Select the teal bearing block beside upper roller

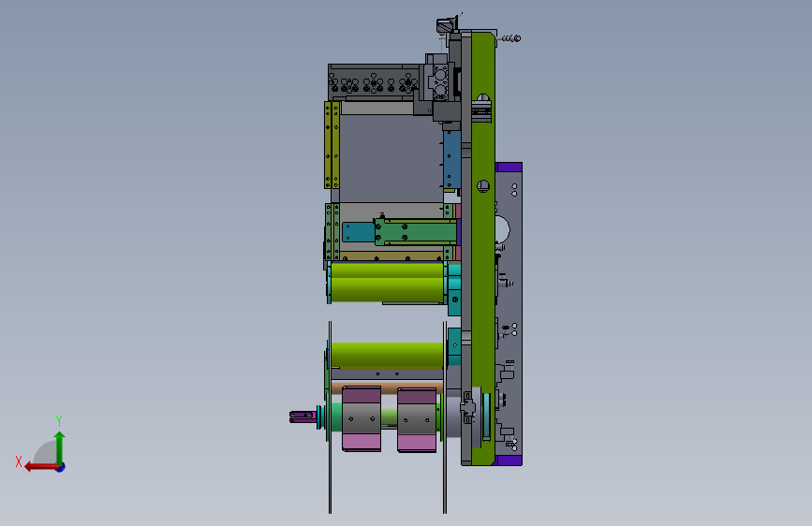coord(454,289)
